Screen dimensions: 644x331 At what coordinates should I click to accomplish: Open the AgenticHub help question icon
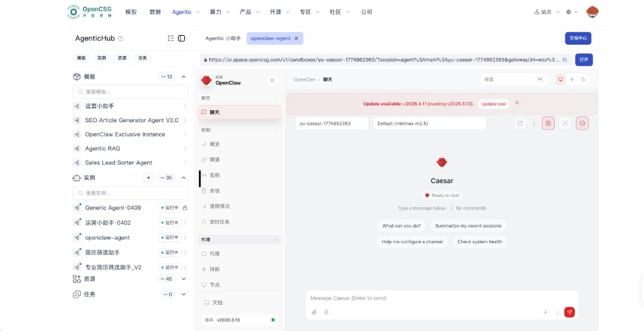pos(120,38)
